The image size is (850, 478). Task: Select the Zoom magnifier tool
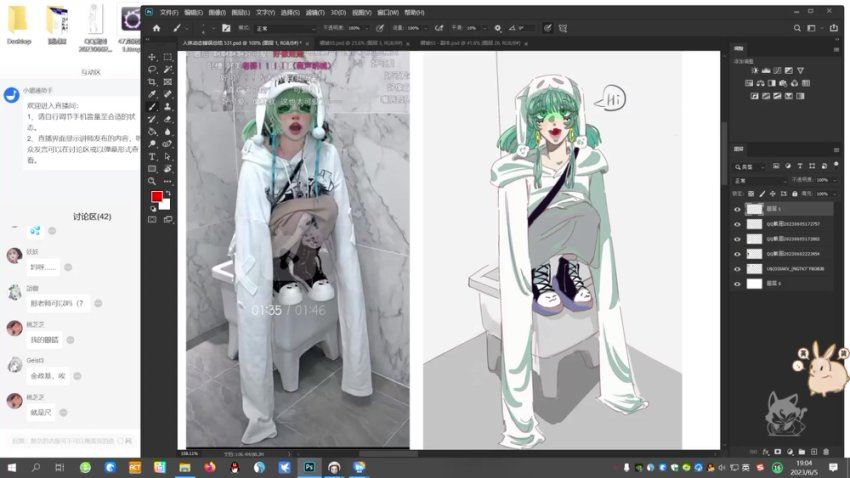tap(152, 182)
